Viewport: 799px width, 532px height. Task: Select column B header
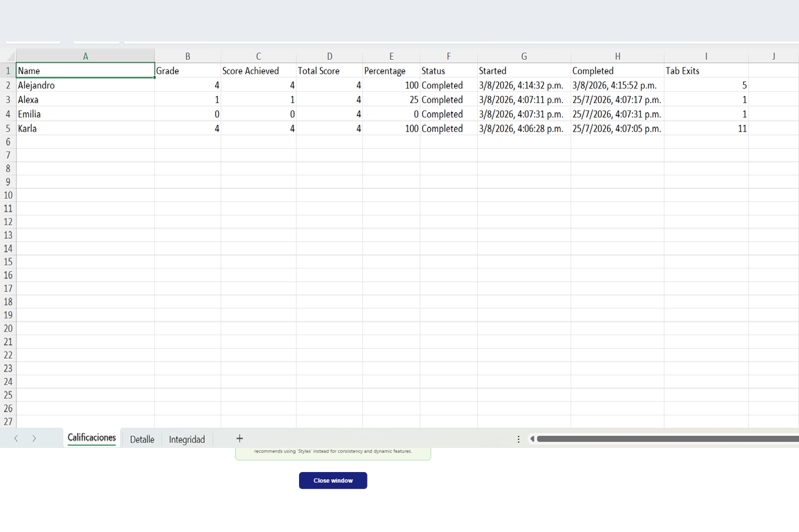(x=187, y=56)
